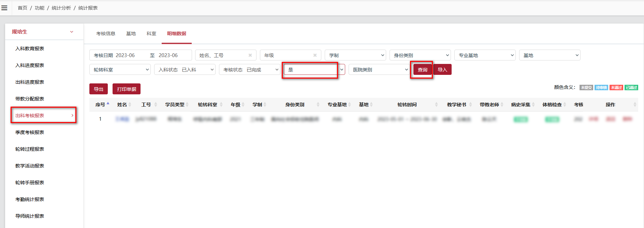
Task: Click the 考核 column header
Action: tap(579, 105)
